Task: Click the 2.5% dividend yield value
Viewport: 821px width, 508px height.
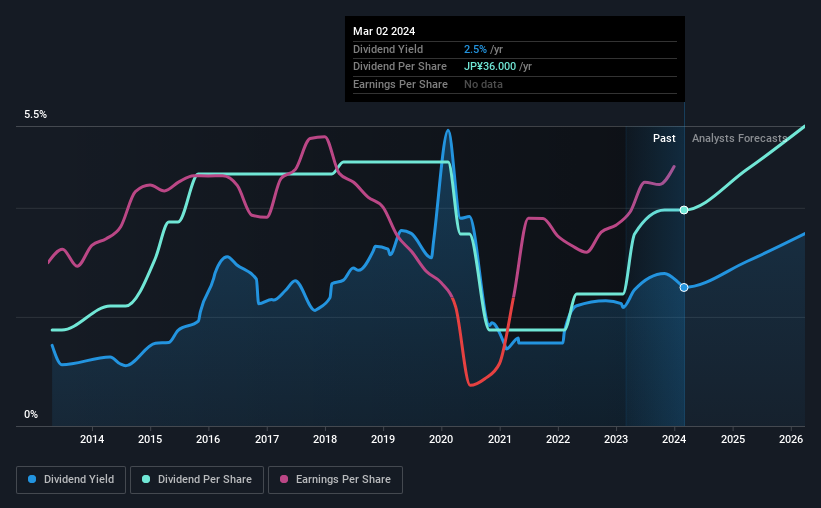Action: [x=475, y=49]
